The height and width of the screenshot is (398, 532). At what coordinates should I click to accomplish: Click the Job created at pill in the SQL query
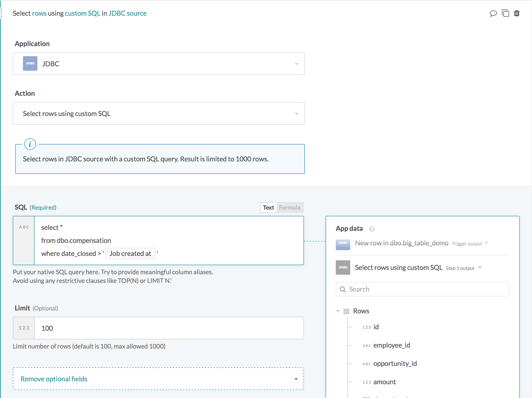pyautogui.click(x=130, y=254)
